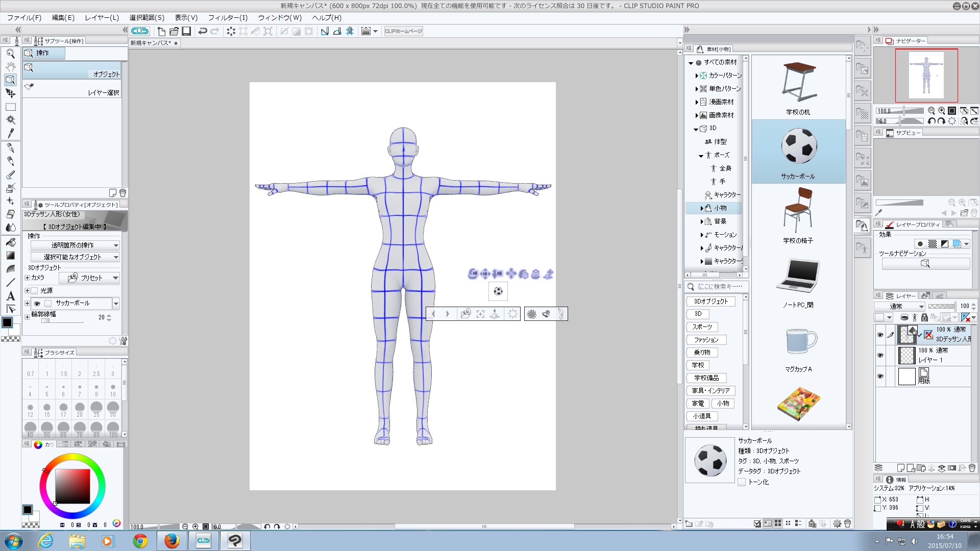Open the camera プリセット dropdown
Screen dimensions: 980x551
(x=89, y=278)
